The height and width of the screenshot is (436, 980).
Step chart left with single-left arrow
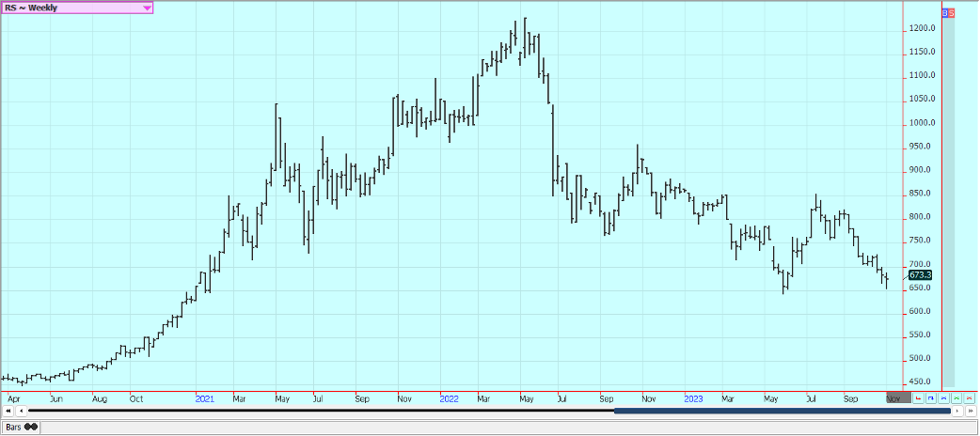22,411
